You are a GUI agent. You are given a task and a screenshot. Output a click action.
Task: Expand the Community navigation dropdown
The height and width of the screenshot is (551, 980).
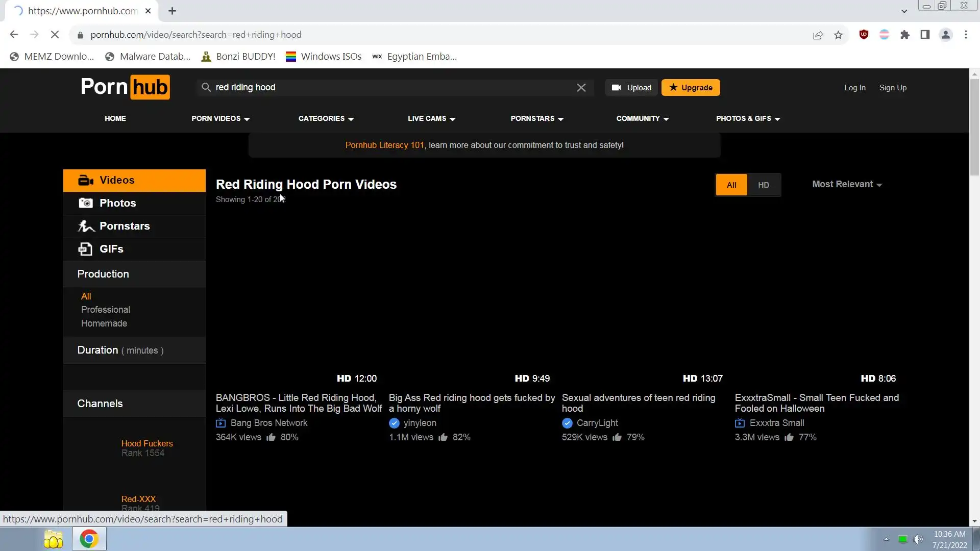pos(642,118)
